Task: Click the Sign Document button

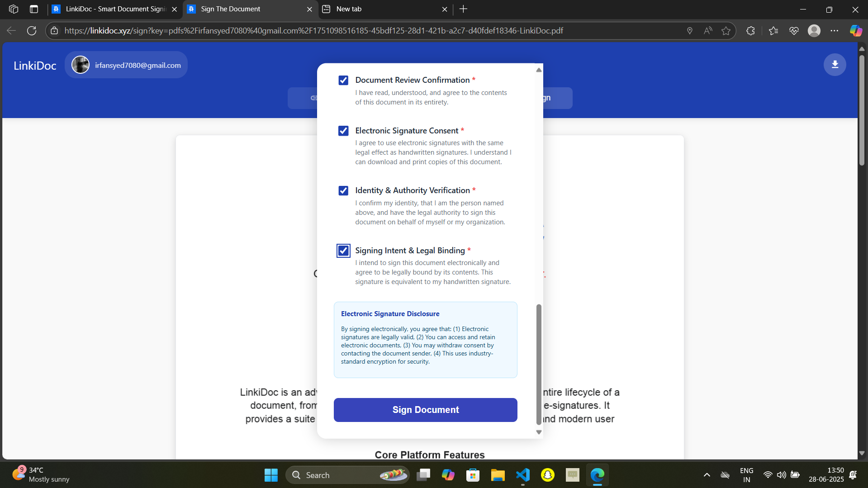Action: [425, 410]
